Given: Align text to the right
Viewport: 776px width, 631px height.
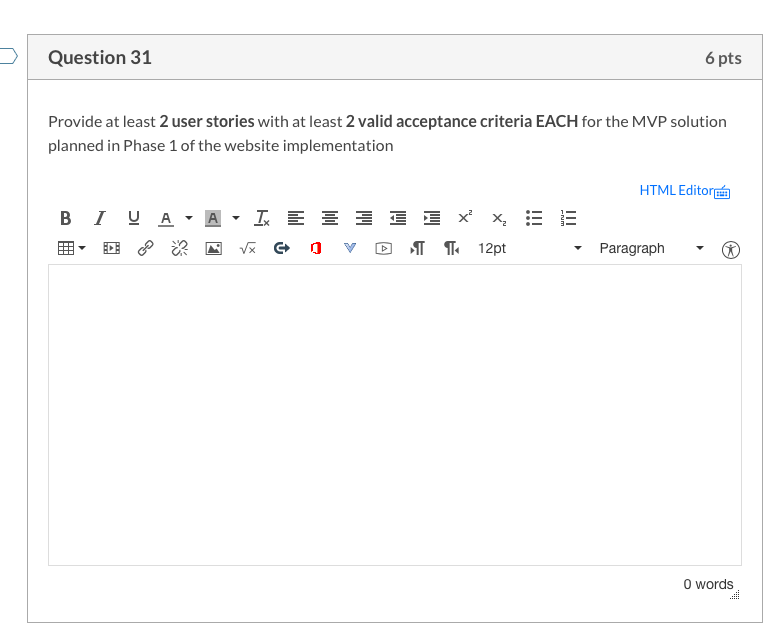Looking at the screenshot, I should [364, 218].
